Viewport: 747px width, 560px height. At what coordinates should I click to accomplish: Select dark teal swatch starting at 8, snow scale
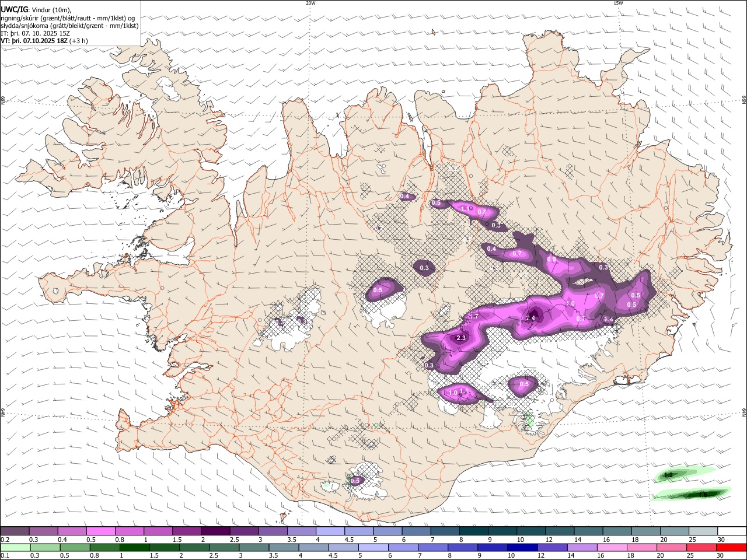473,531
